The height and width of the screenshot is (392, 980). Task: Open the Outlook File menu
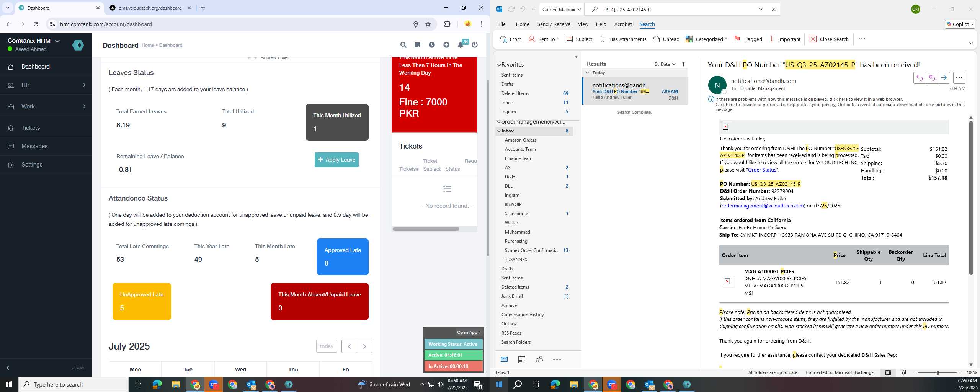pos(502,24)
